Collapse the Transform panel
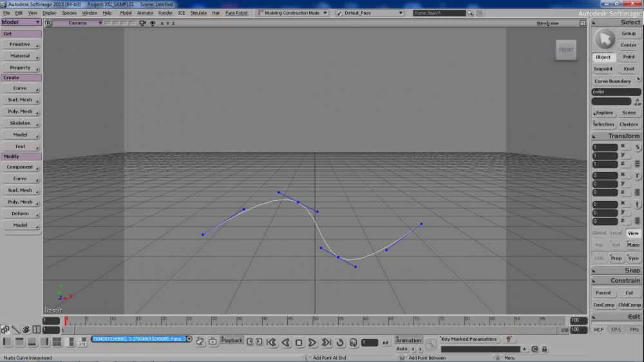 click(x=594, y=136)
